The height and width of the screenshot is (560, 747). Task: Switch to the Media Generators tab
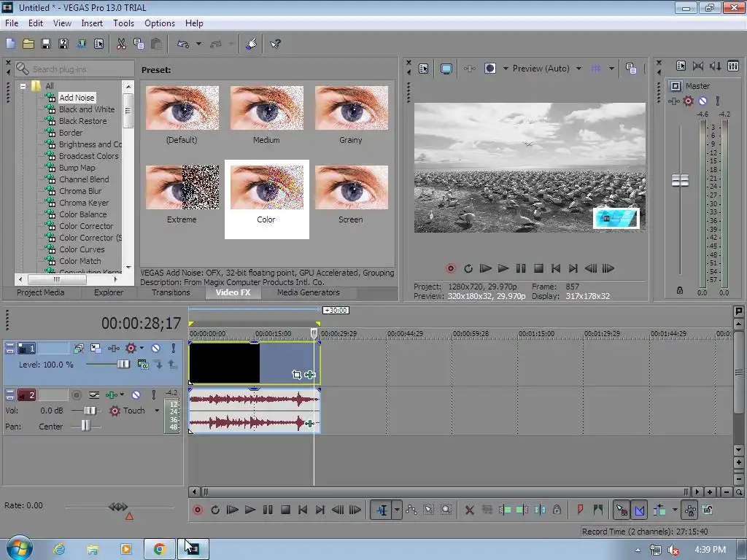[x=309, y=292]
